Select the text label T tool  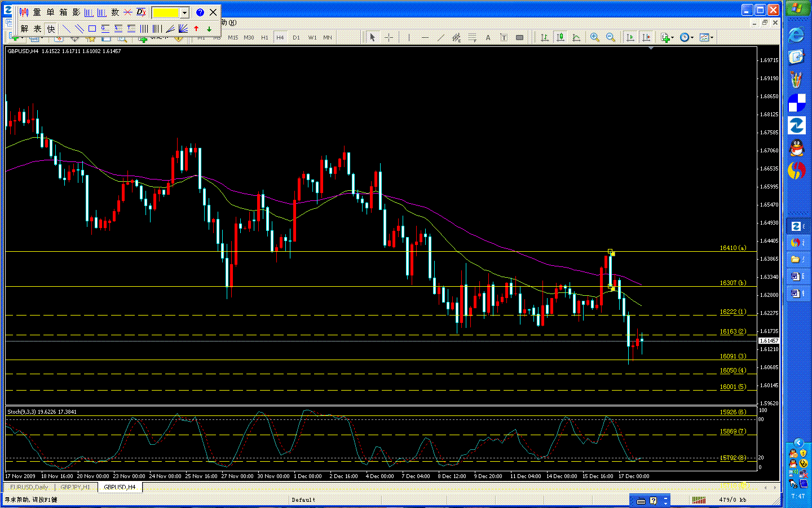504,37
